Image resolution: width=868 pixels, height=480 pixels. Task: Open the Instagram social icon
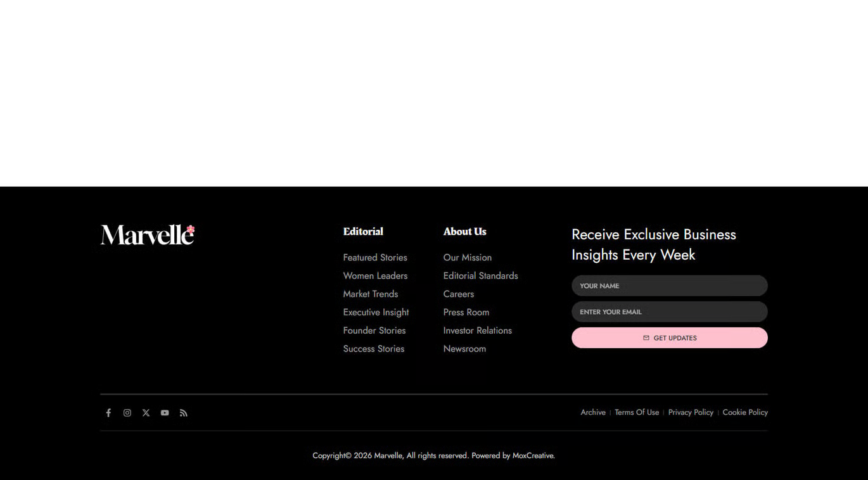[x=127, y=413]
